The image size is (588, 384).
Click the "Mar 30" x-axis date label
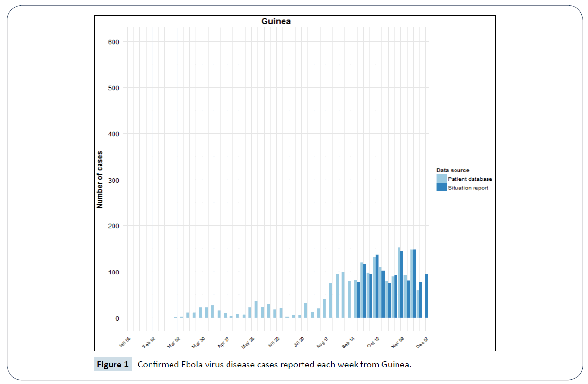click(x=199, y=342)
